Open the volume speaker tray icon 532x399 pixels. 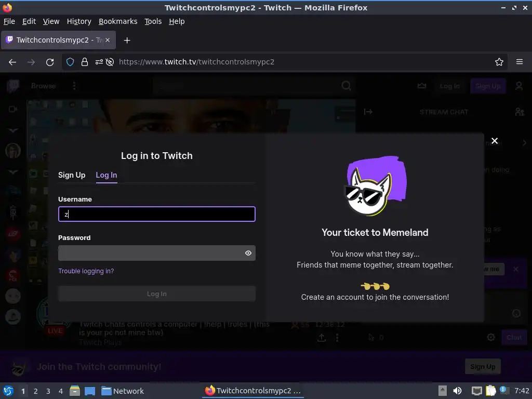coord(457,391)
